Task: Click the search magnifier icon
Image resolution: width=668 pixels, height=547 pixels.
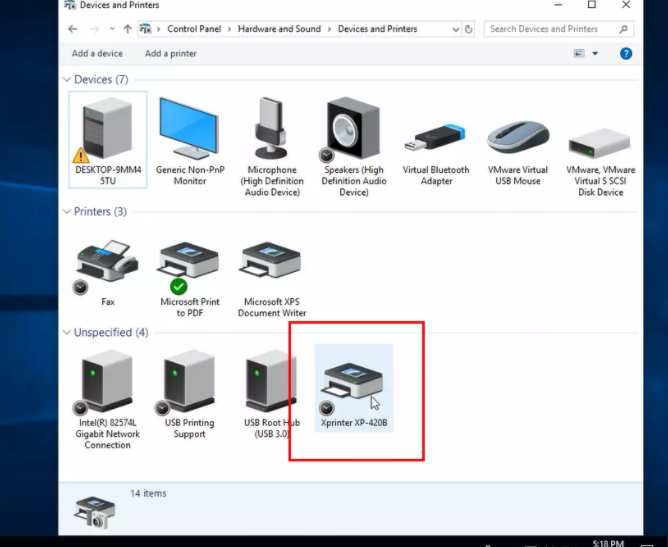Action: click(x=623, y=29)
